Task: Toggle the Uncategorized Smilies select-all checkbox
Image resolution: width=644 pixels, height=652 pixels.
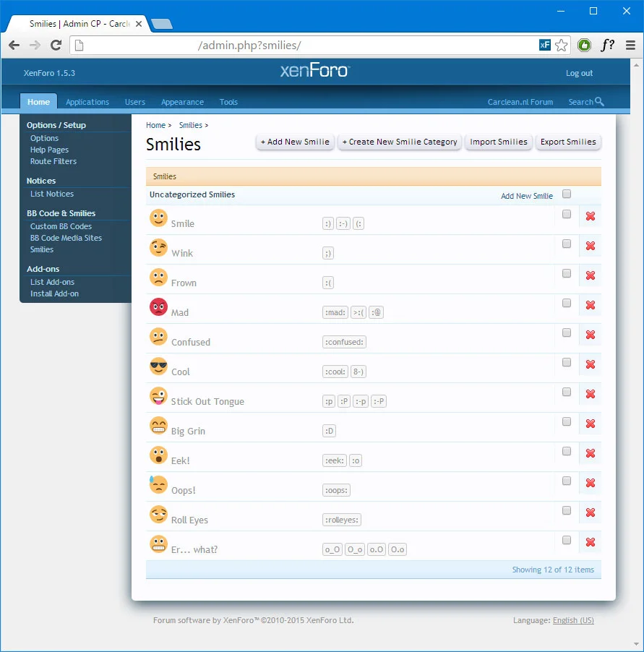Action: click(566, 194)
